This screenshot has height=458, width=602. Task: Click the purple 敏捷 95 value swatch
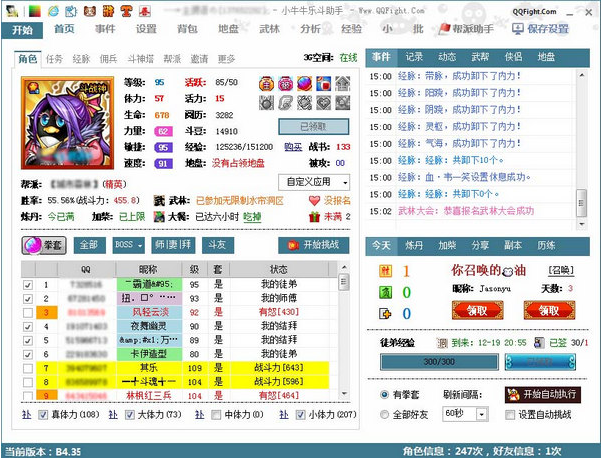(163, 147)
